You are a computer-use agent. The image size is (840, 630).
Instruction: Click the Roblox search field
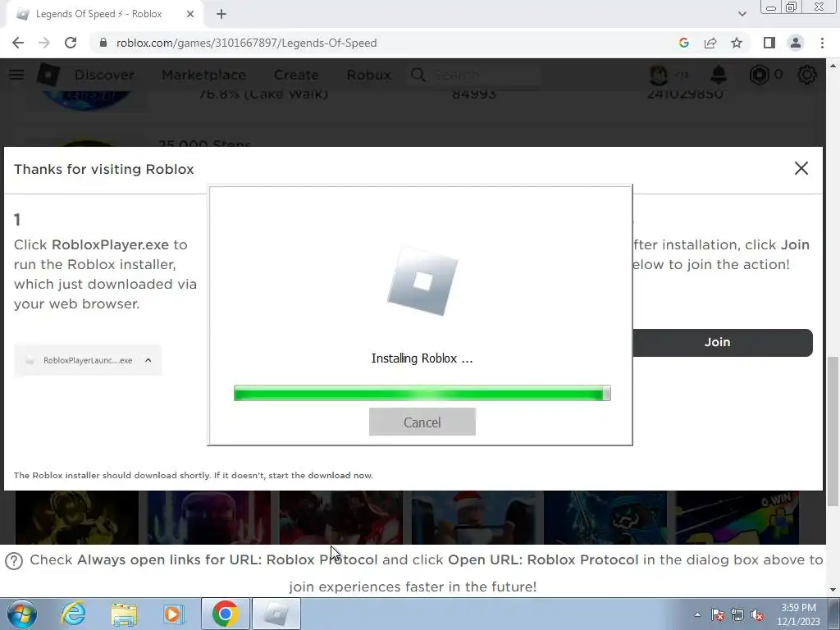tap(475, 75)
